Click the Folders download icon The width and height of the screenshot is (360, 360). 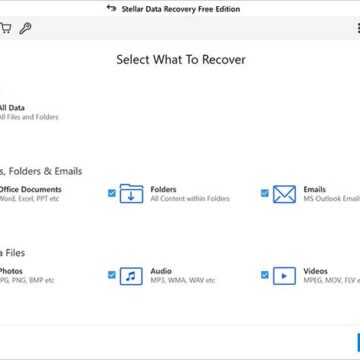(x=131, y=193)
